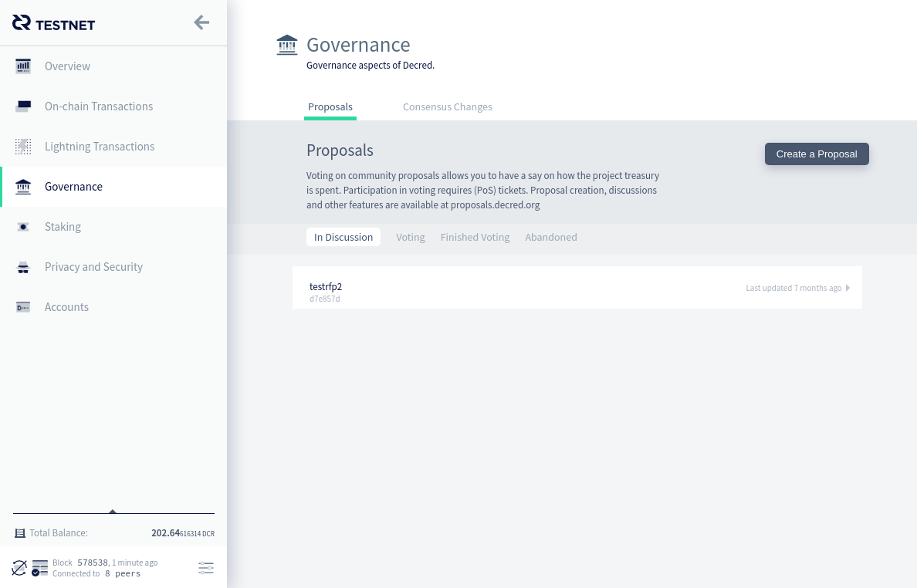Click the Overview sidebar icon
The width and height of the screenshot is (917, 588).
pyautogui.click(x=23, y=66)
